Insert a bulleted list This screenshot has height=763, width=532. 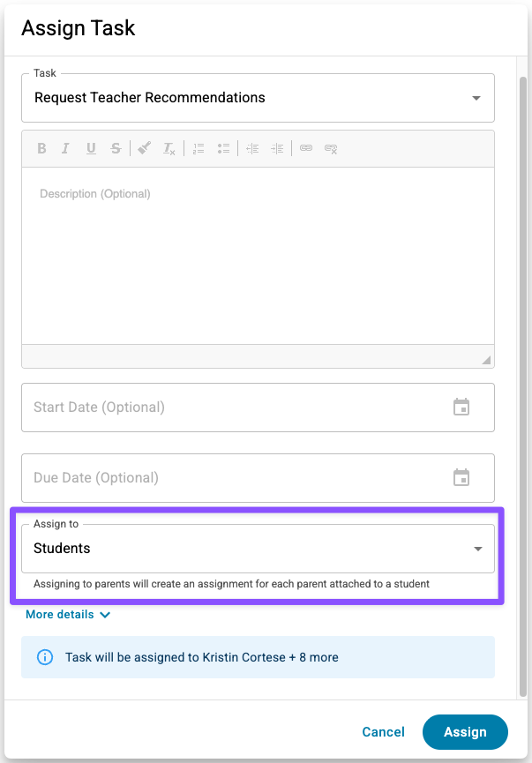(223, 149)
